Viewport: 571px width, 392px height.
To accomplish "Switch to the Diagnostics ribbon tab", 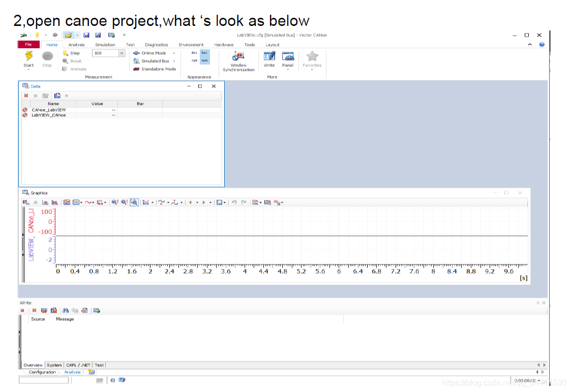I will point(156,45).
